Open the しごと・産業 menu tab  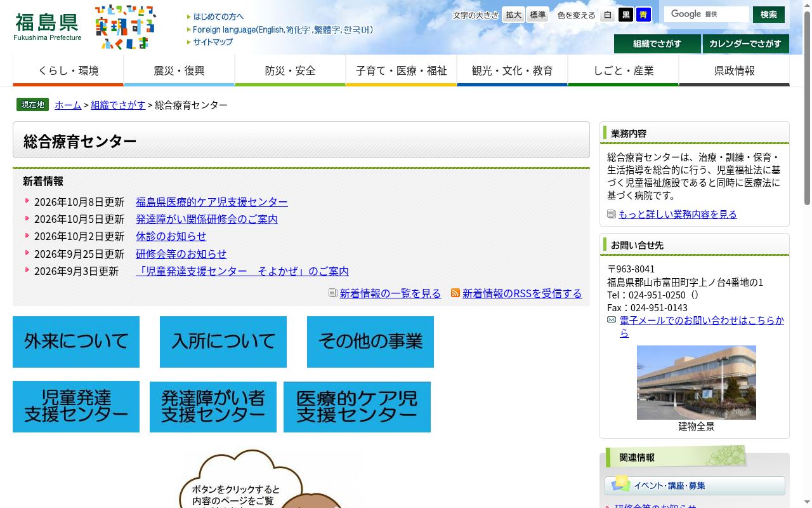coord(623,70)
